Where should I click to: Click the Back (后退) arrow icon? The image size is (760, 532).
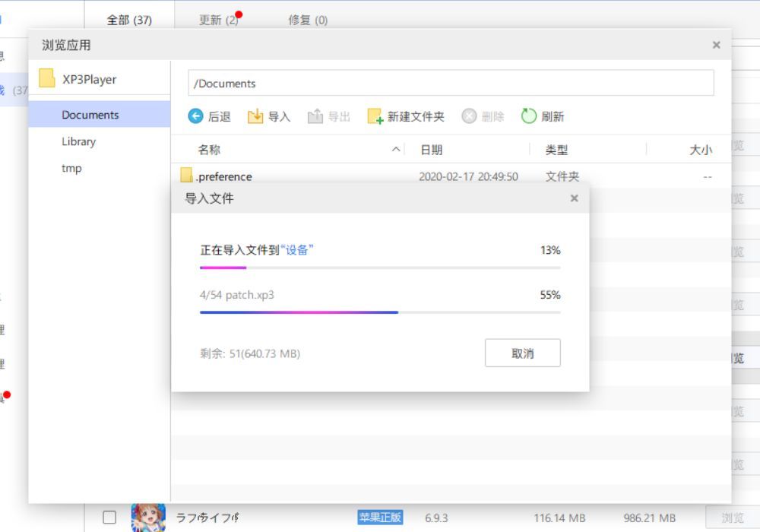[x=196, y=116]
